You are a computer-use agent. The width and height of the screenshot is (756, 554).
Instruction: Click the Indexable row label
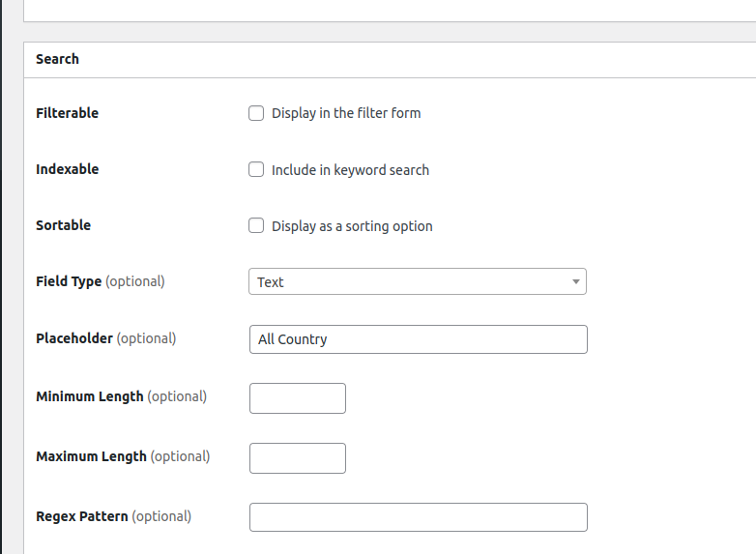(x=67, y=169)
